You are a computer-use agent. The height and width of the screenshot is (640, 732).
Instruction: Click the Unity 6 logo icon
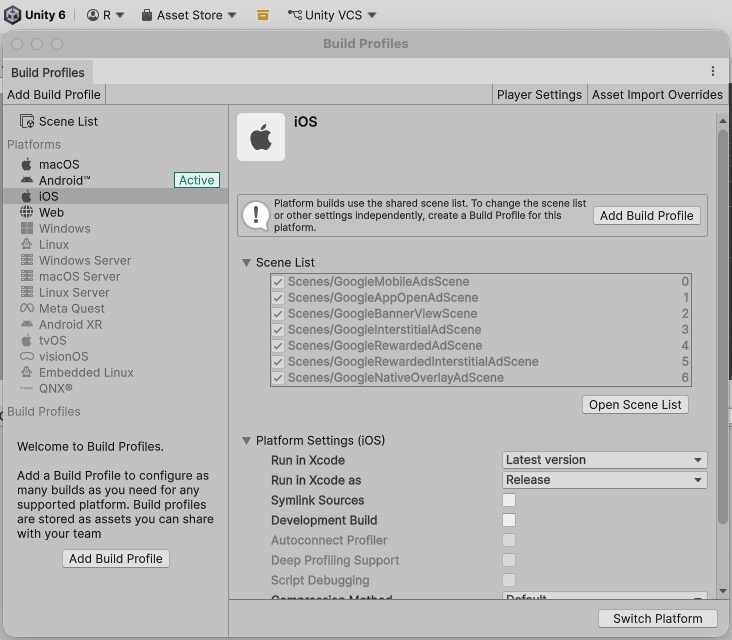pos(12,15)
